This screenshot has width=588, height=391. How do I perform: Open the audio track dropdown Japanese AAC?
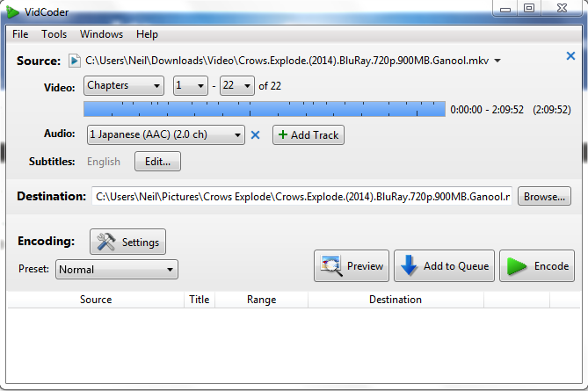click(166, 135)
